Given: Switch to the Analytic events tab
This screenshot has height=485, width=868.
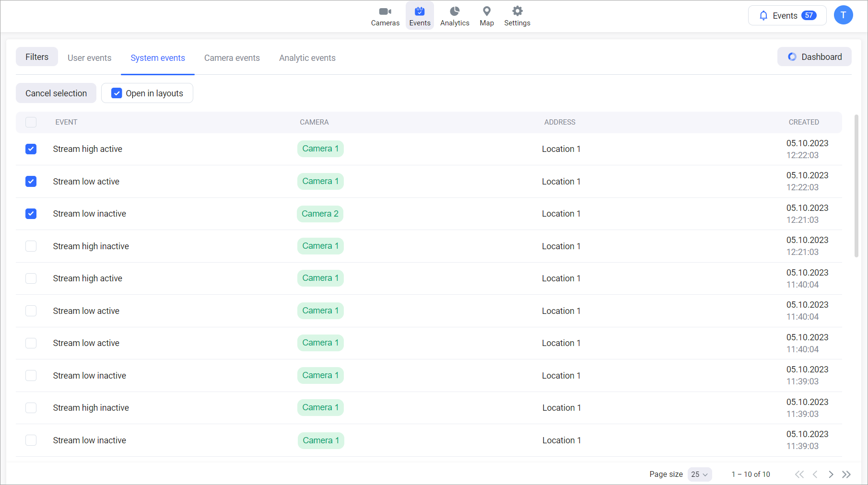Looking at the screenshot, I should coord(307,58).
